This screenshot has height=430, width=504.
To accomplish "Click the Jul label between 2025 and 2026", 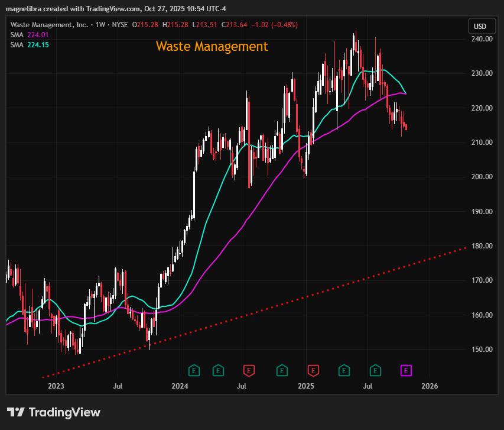I will [x=368, y=386].
